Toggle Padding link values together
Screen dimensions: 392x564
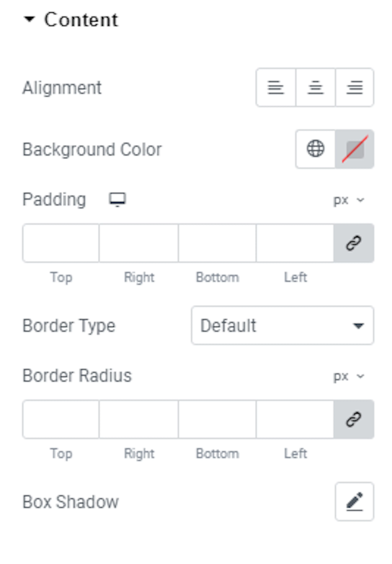tap(354, 243)
